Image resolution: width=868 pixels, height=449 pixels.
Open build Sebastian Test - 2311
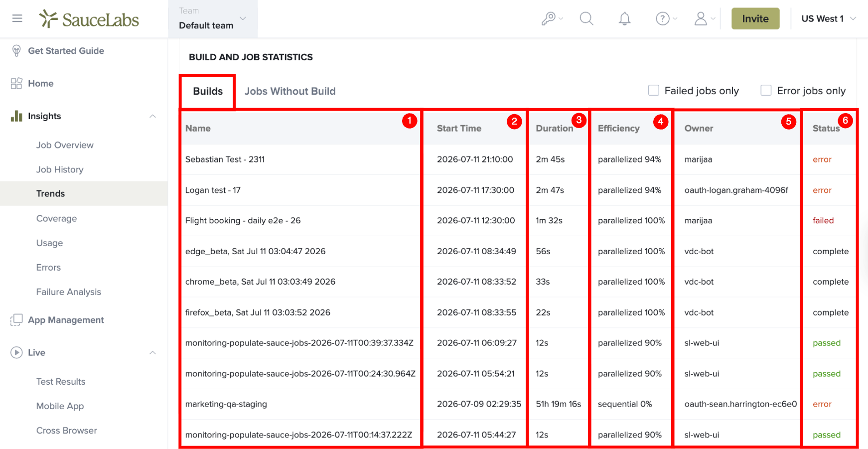(x=225, y=159)
